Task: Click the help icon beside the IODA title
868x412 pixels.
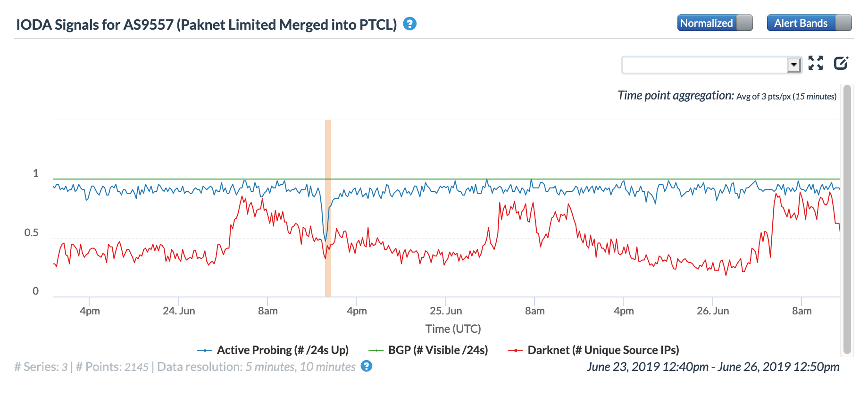Action: (x=409, y=24)
